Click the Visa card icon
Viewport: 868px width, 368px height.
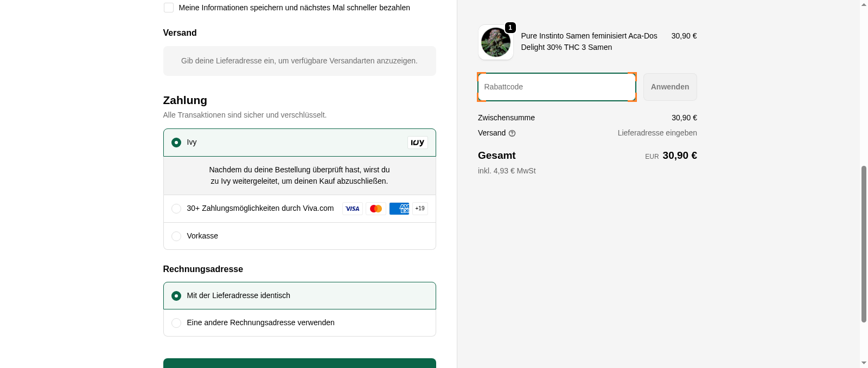point(352,208)
